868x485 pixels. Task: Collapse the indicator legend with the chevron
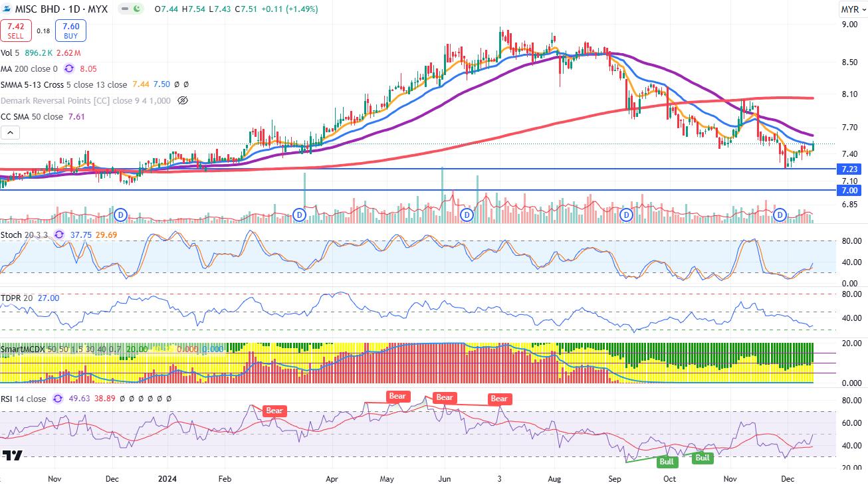tap(10, 133)
